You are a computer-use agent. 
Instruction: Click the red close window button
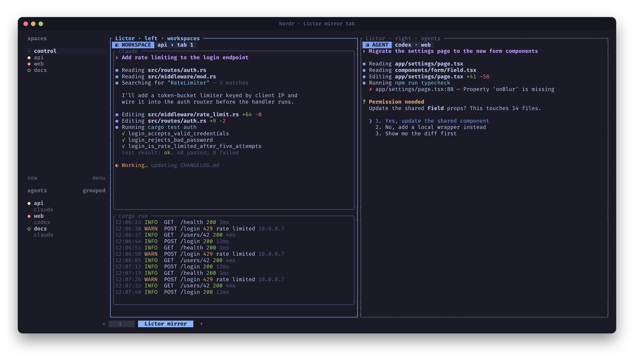[25, 24]
